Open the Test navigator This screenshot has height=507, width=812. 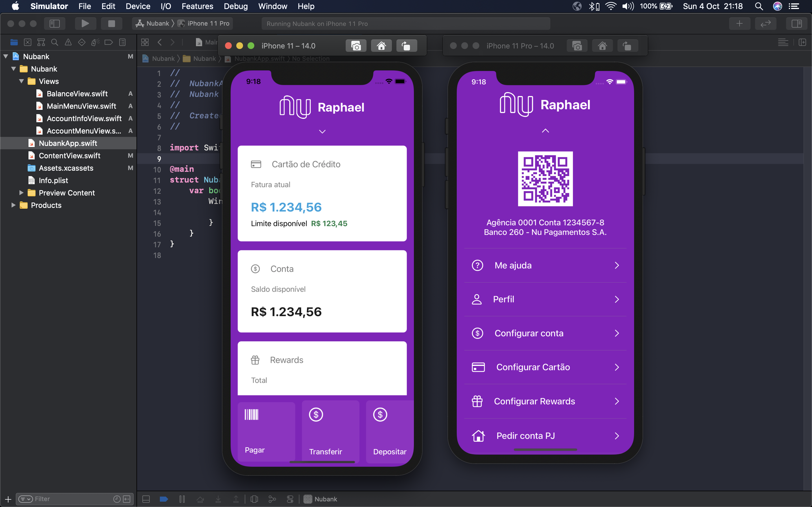pos(81,42)
